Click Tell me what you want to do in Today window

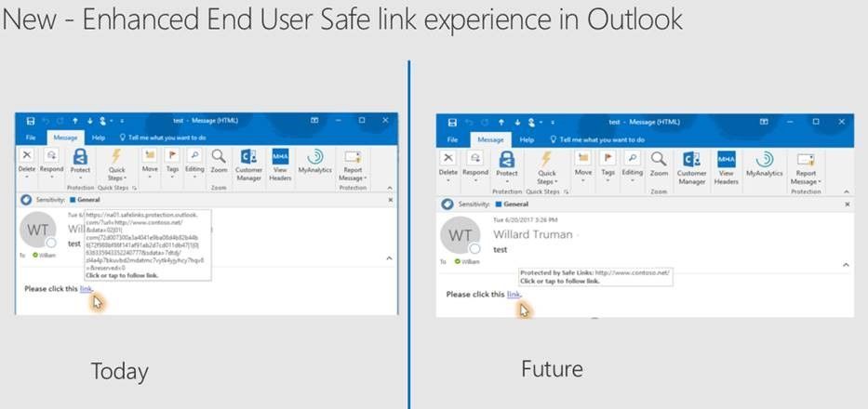[163, 138]
